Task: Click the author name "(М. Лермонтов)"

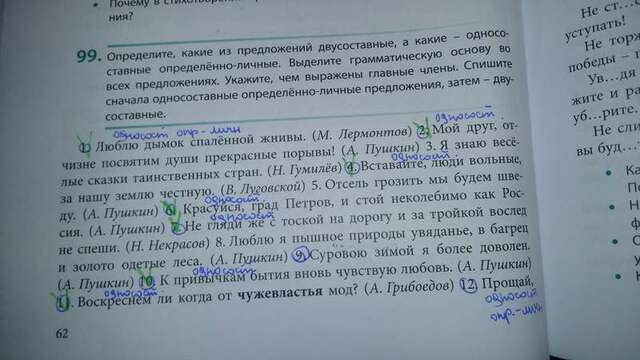Action: (362, 134)
